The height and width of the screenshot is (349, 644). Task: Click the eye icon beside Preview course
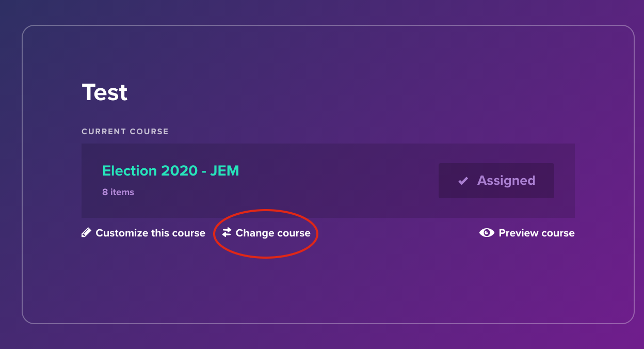click(487, 233)
